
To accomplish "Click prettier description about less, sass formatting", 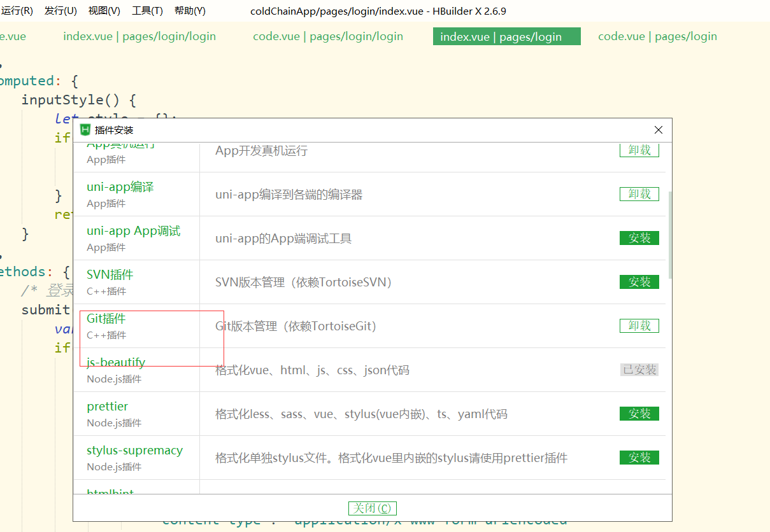I will click(361, 414).
